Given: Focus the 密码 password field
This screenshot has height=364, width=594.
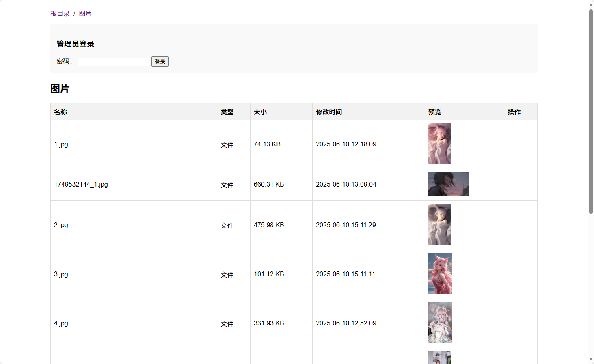Looking at the screenshot, I should coord(113,62).
